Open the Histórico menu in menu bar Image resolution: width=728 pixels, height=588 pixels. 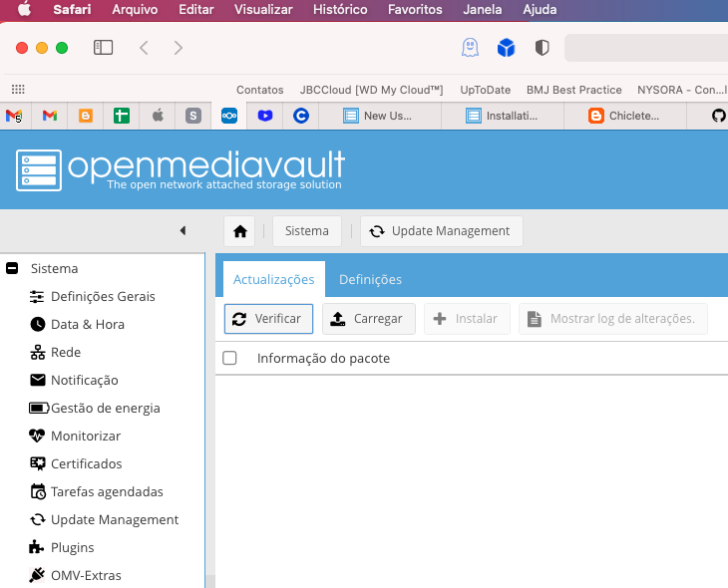(x=339, y=9)
